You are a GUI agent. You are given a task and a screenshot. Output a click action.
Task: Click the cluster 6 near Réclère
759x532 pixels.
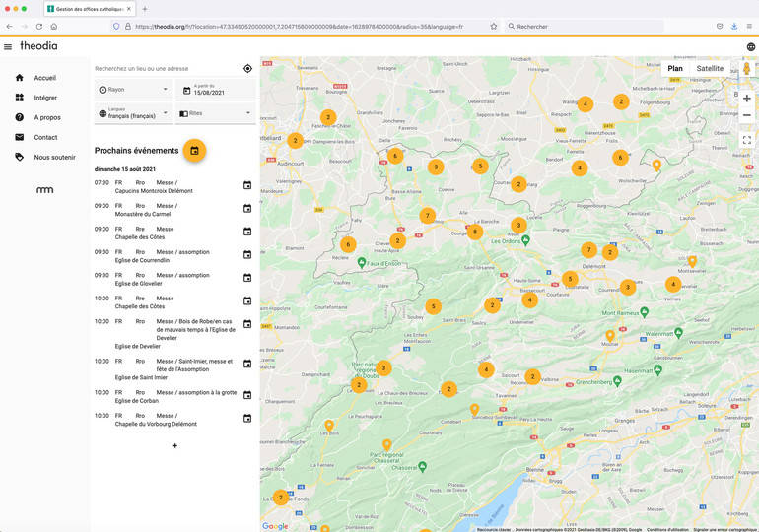point(348,244)
